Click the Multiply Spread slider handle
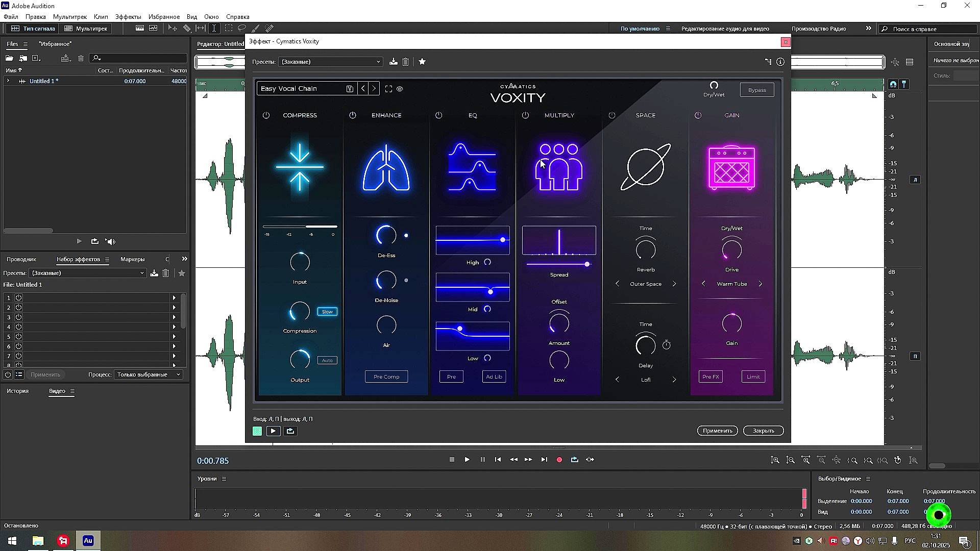The height and width of the screenshot is (551, 980). click(587, 264)
